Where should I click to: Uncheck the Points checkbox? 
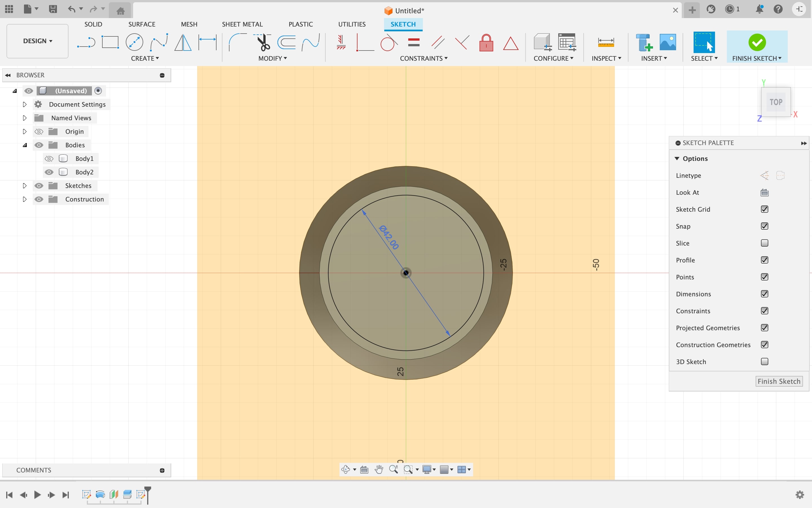click(764, 277)
